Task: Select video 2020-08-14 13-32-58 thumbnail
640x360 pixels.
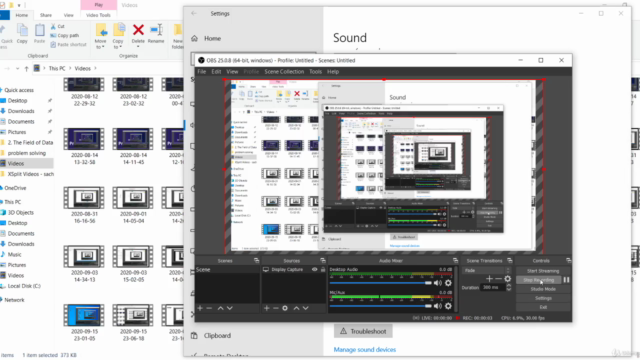Action: pyautogui.click(x=83, y=139)
